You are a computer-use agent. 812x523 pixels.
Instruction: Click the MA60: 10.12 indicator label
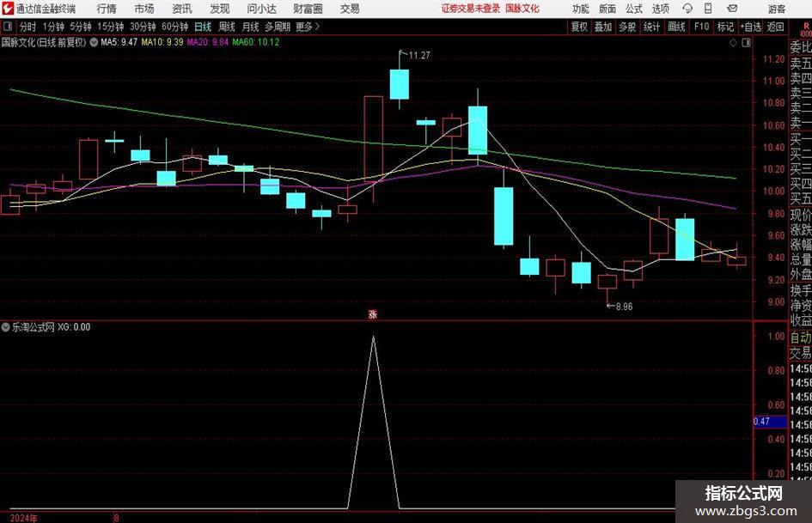click(x=256, y=42)
